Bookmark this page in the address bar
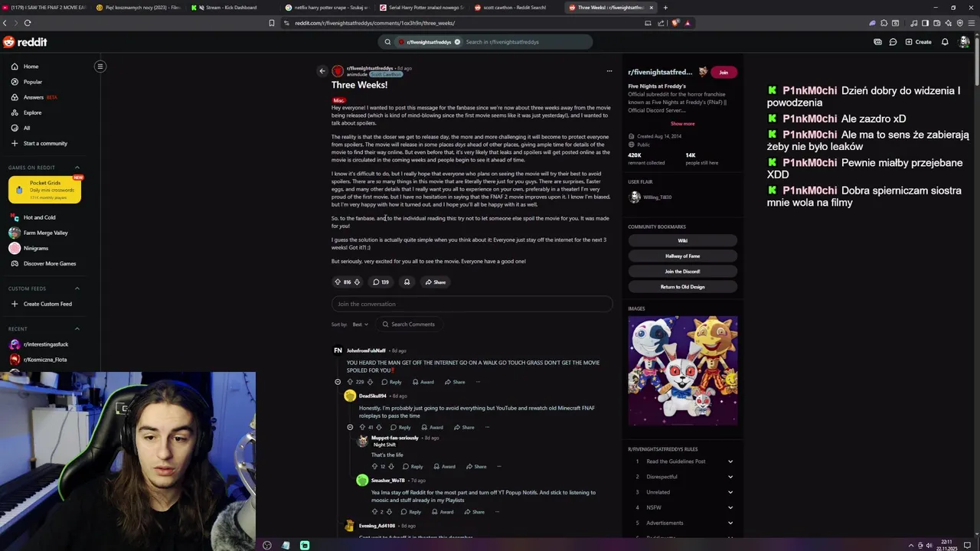The width and height of the screenshot is (980, 551). [x=272, y=23]
